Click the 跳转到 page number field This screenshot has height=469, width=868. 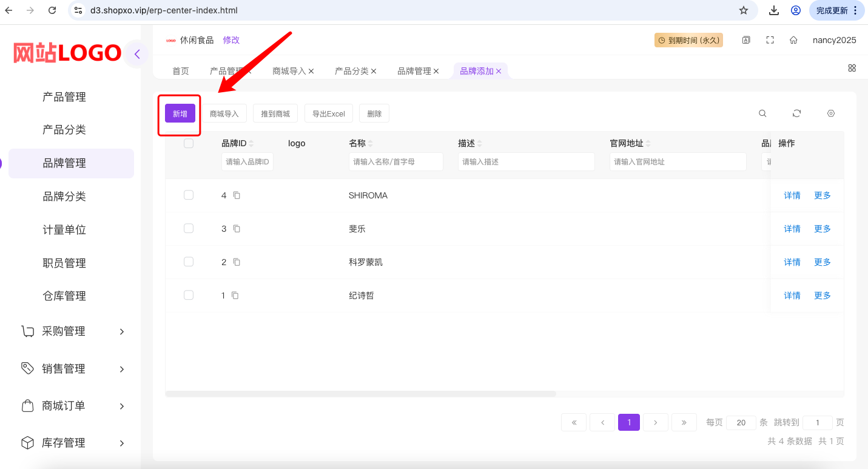[x=818, y=423]
